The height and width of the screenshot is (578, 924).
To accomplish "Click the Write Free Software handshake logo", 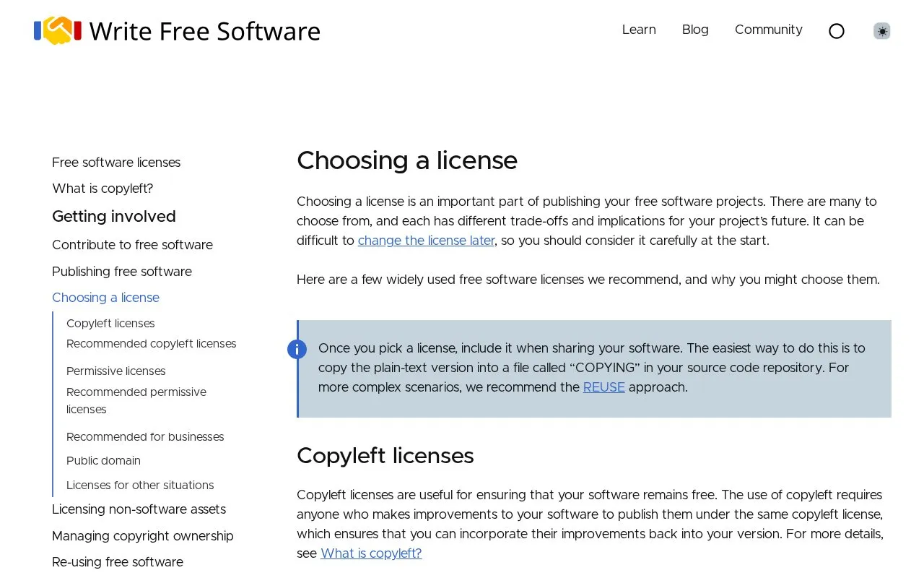I will point(58,30).
